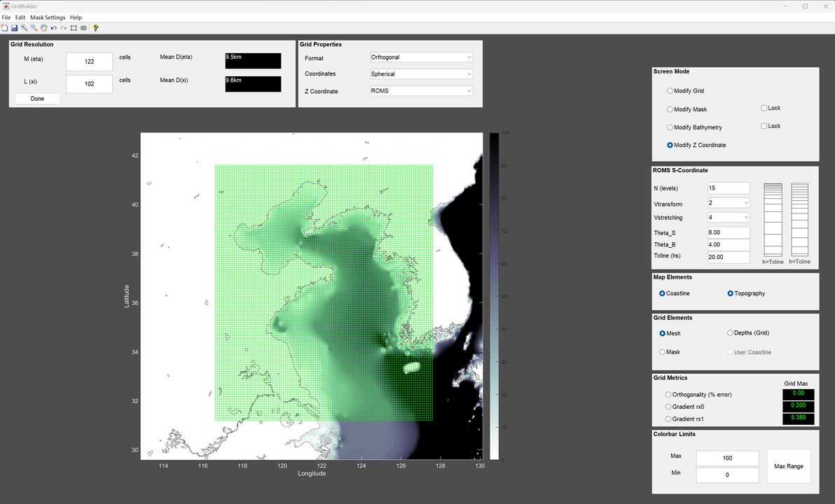Viewport: 835px width, 504px height.
Task: Open the yellow question mark help icon
Action: (x=96, y=28)
